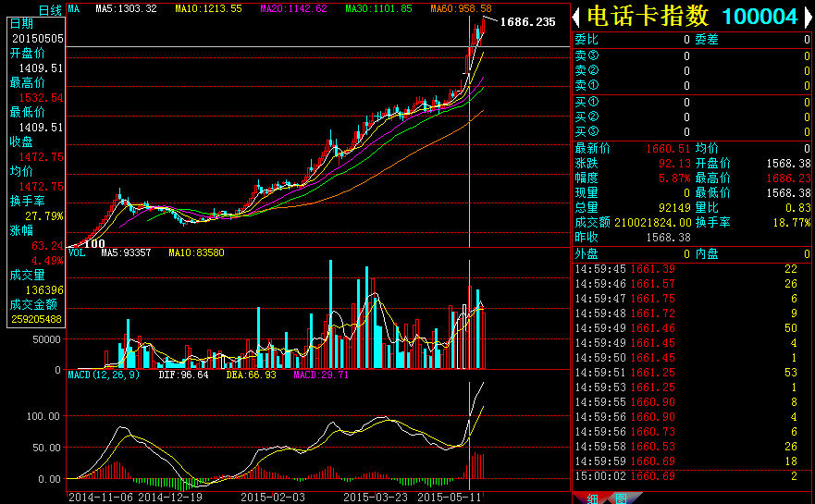The image size is (815, 504).
Task: Switch to the 图 tab
Action: click(x=621, y=498)
